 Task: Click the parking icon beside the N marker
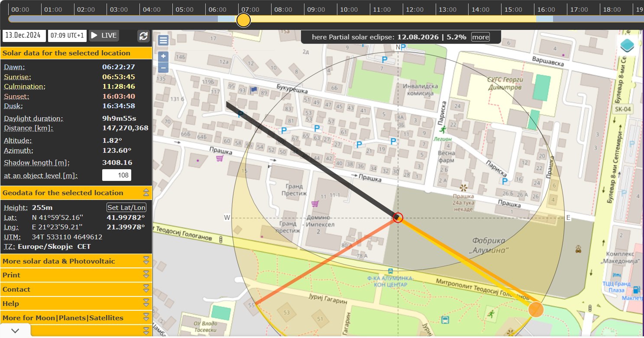pos(403,47)
